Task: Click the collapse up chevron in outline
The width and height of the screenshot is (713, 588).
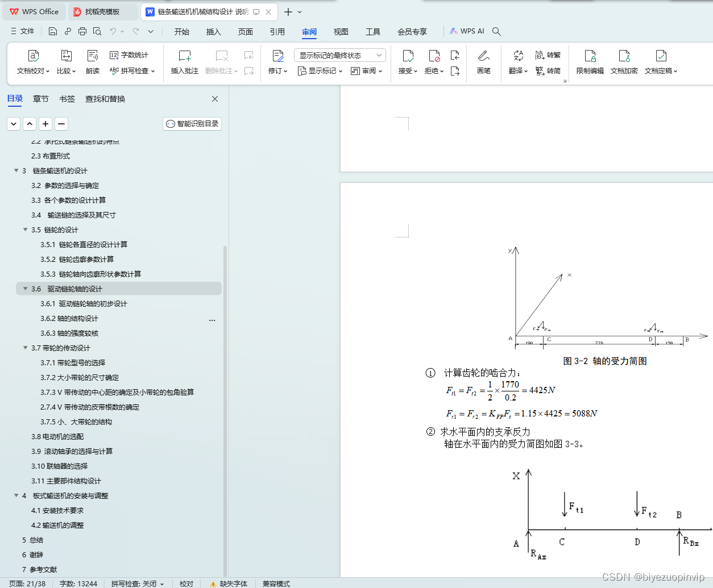Action: click(30, 123)
